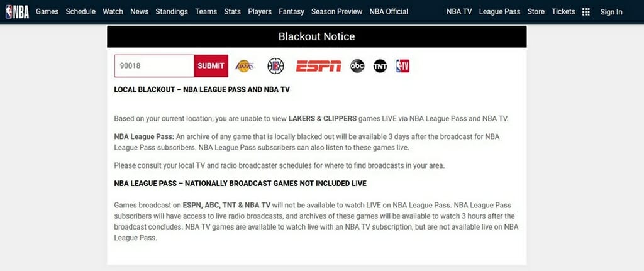Visit the Store link
The image size is (644, 271).
[x=536, y=12]
